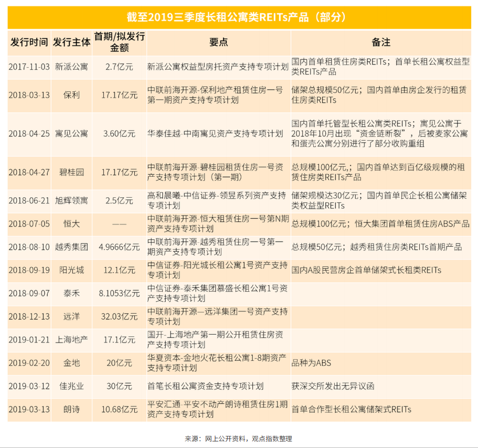Click the date cell '2018-03-13'
Screen dimensions: 478x448
click(x=29, y=95)
